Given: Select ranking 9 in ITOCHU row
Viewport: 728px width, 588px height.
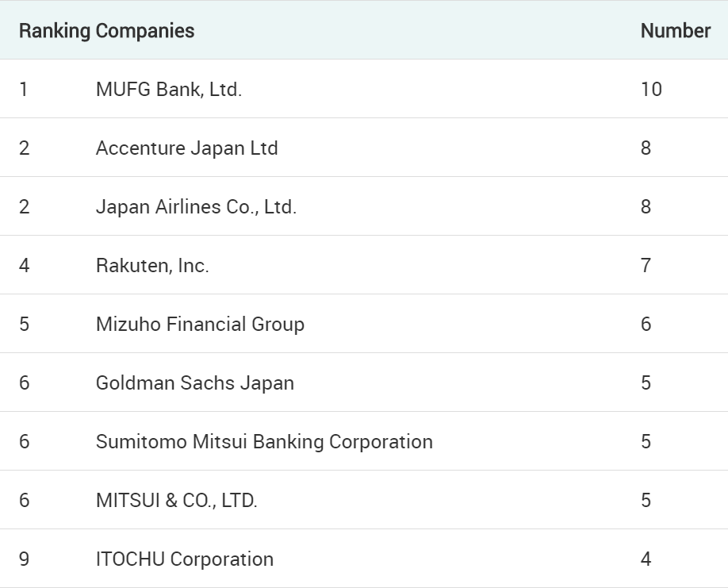Looking at the screenshot, I should [24, 559].
